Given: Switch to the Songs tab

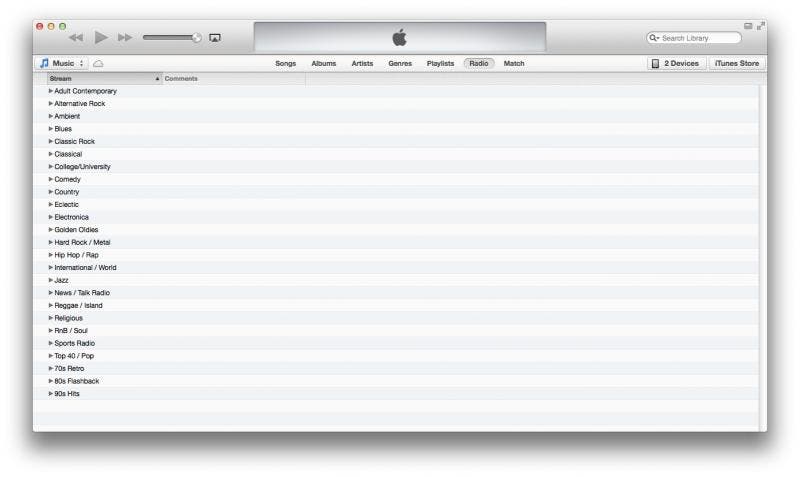Looking at the screenshot, I should pyautogui.click(x=286, y=63).
